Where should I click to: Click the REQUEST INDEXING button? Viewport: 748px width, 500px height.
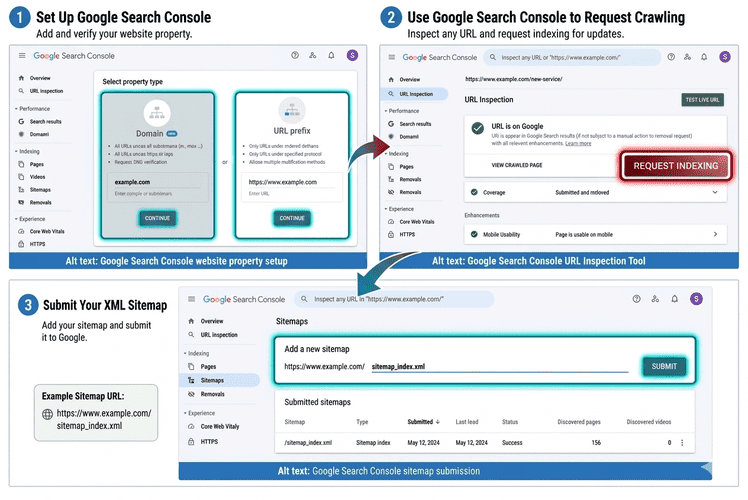pos(675,166)
